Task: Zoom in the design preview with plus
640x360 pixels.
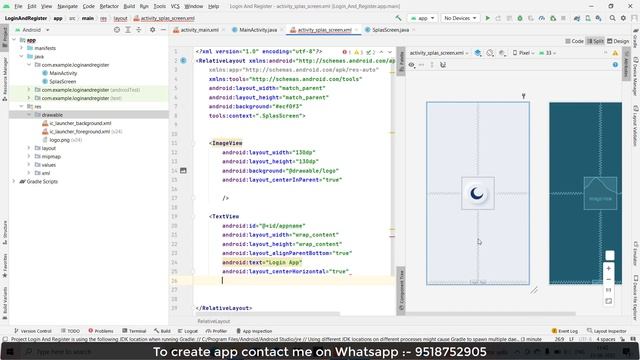Action: point(609,269)
